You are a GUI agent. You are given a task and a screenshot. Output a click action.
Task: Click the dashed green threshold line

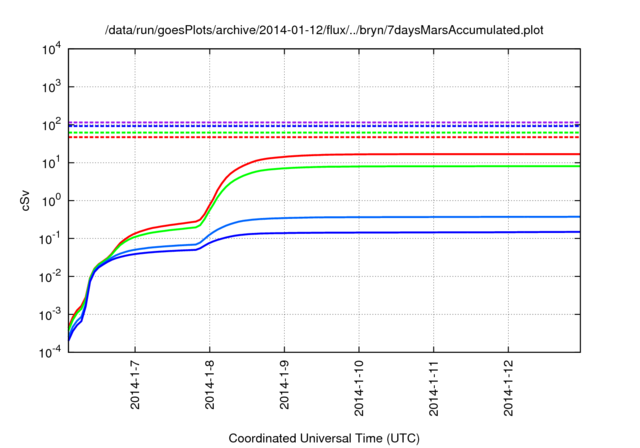324,133
